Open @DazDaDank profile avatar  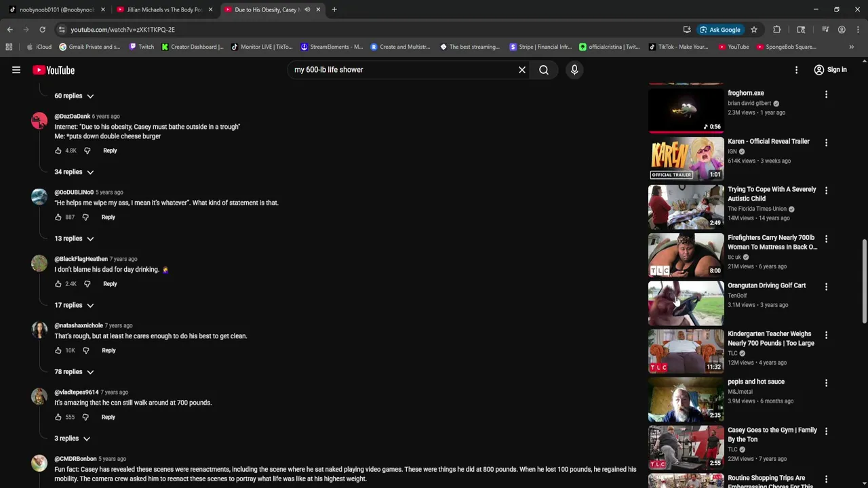39,121
